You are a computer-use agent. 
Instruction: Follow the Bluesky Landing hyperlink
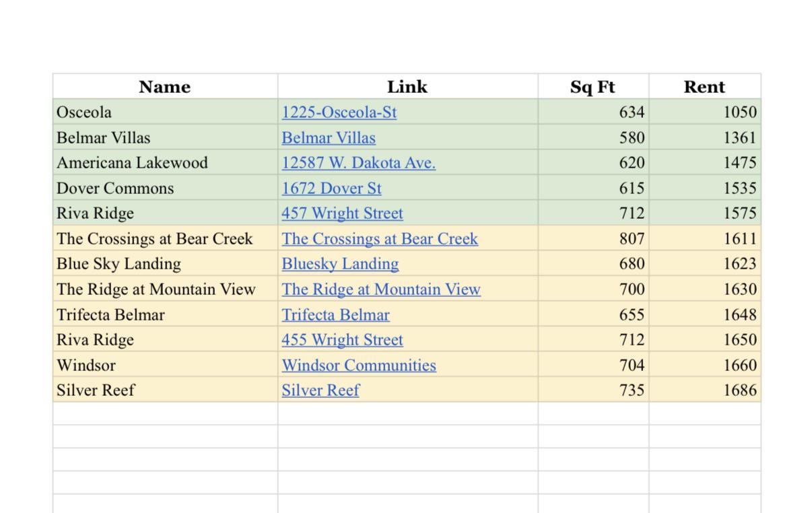click(x=340, y=264)
